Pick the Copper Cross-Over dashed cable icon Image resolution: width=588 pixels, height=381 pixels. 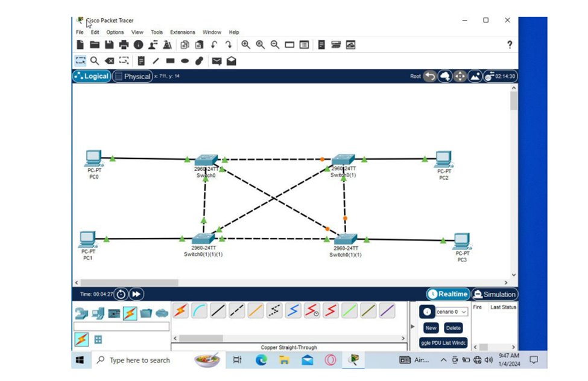coord(237,311)
